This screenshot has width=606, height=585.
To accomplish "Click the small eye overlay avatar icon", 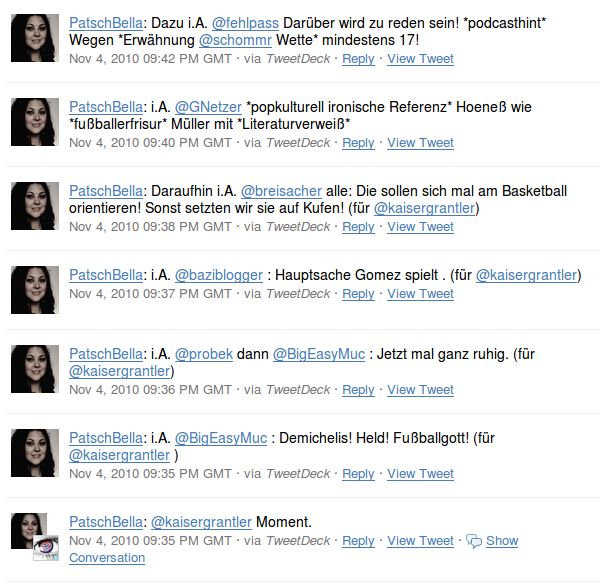I will point(46,548).
